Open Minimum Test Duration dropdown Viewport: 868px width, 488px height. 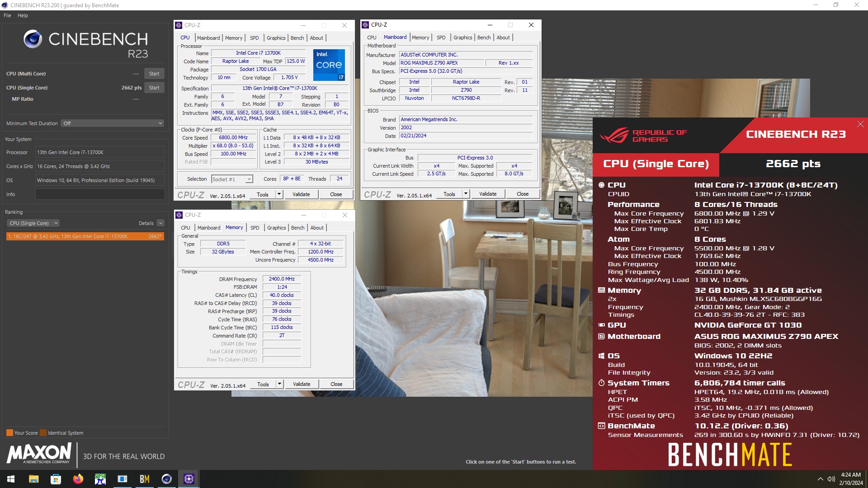coord(113,123)
